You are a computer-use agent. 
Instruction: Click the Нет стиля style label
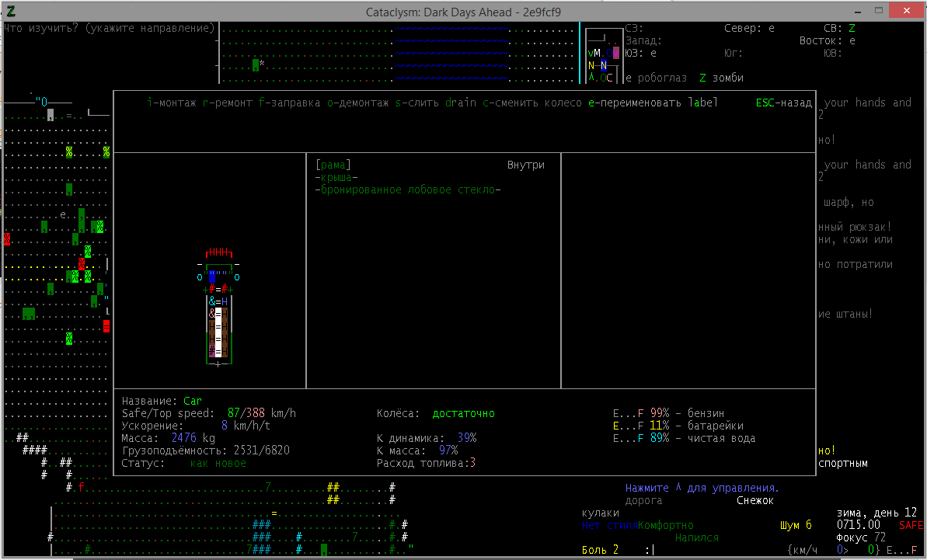coord(609,525)
